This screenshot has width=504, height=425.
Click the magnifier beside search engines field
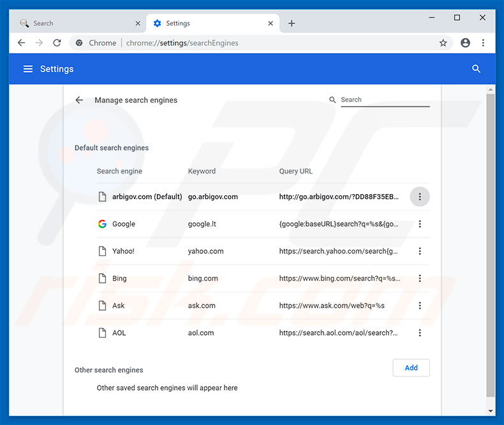(x=332, y=100)
